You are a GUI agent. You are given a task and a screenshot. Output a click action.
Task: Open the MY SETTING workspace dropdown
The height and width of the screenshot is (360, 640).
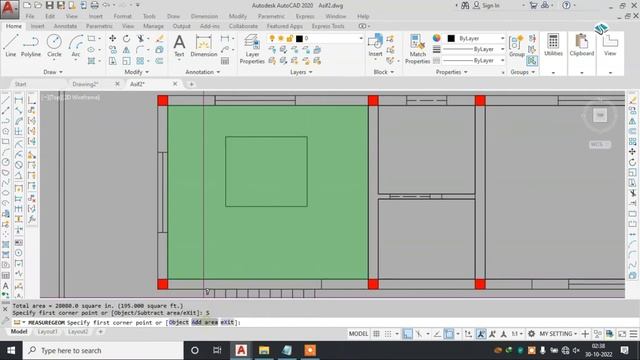(558, 334)
